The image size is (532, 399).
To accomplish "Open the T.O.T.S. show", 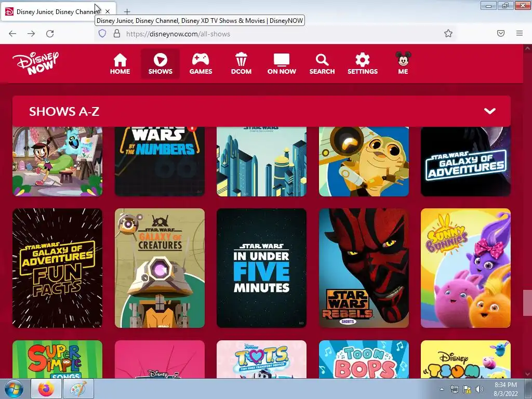I will pos(262,360).
